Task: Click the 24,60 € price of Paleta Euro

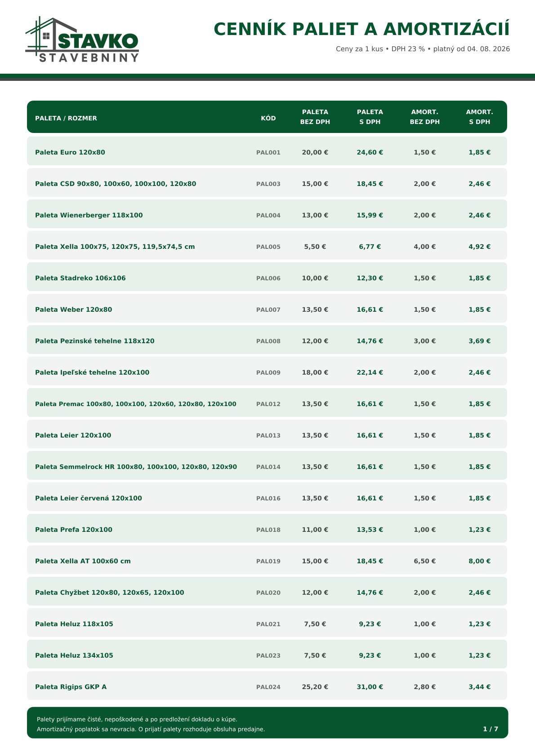Action: [370, 152]
